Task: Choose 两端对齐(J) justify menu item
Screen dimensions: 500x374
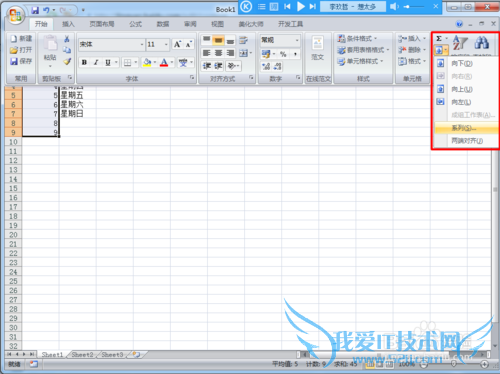Action: [x=466, y=141]
